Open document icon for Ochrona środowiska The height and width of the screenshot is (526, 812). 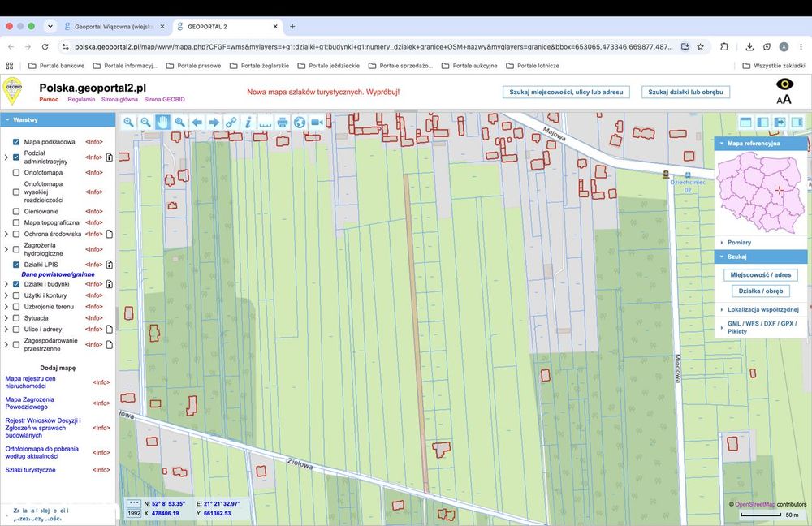(x=110, y=234)
